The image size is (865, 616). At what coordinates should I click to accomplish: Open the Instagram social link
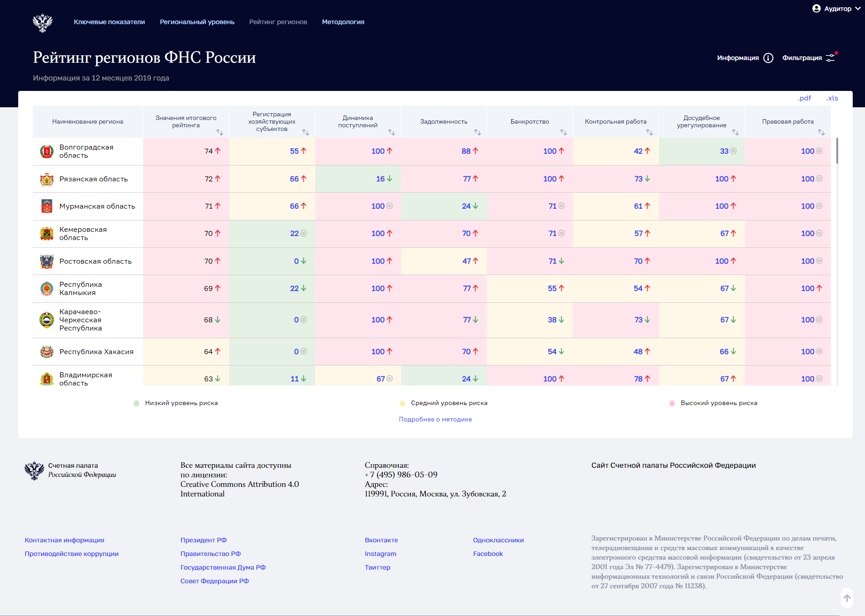click(x=380, y=554)
